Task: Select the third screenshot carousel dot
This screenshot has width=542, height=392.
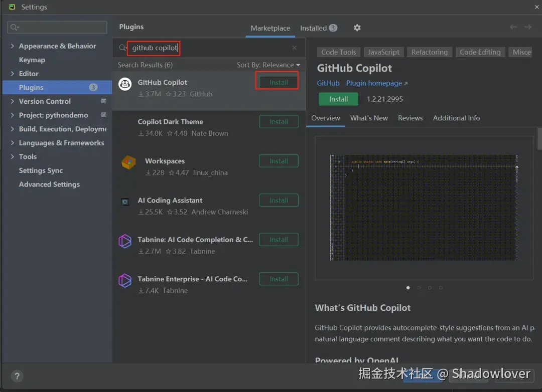Action: click(430, 287)
